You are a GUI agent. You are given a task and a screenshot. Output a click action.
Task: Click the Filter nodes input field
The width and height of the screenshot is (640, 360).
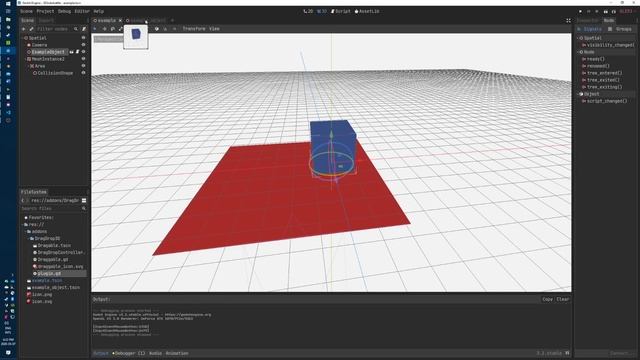pyautogui.click(x=57, y=29)
